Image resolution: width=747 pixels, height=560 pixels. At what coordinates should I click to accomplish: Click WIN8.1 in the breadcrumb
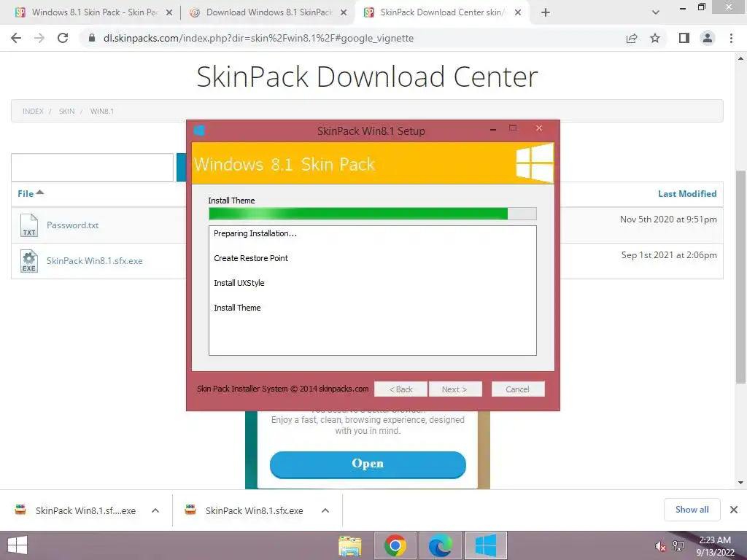[102, 111]
